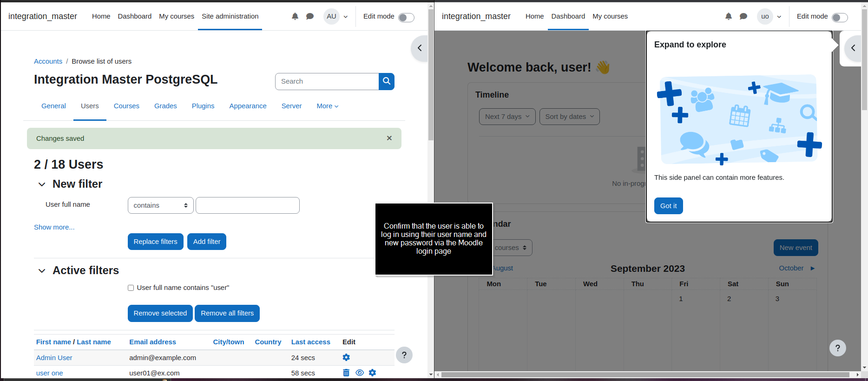Open the contains operator dropdown
Screen dimensions: 868x381
click(x=161, y=205)
